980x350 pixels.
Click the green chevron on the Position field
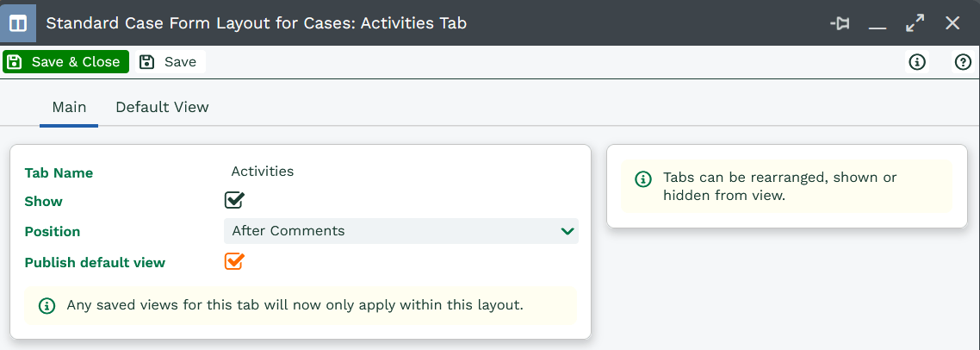click(x=567, y=231)
